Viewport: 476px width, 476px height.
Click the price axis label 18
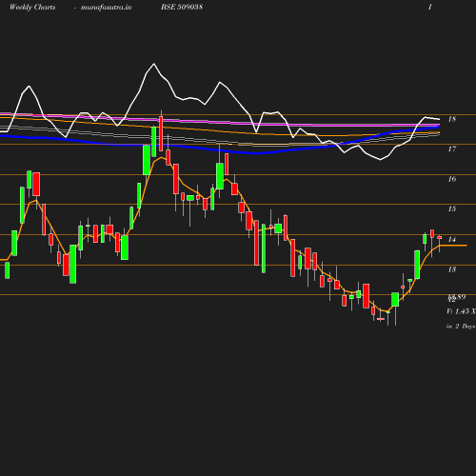452,119
